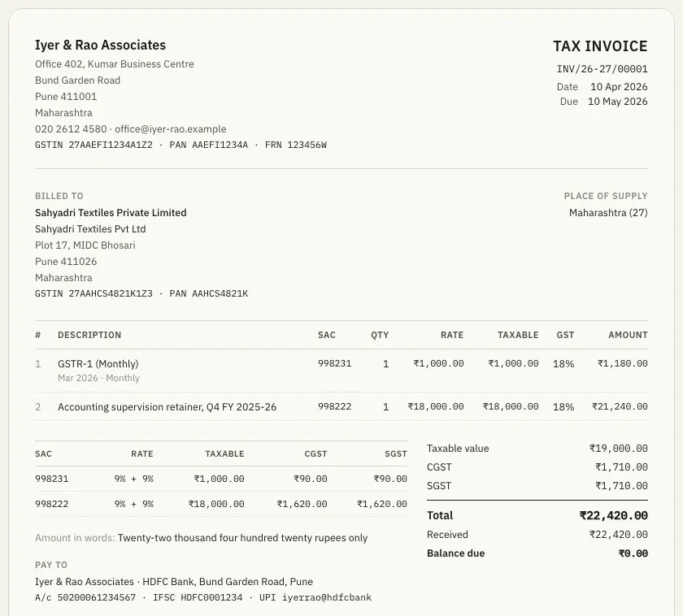Click seller 'PAN AAEFI1234A'
This screenshot has width=683, height=616.
click(209, 145)
